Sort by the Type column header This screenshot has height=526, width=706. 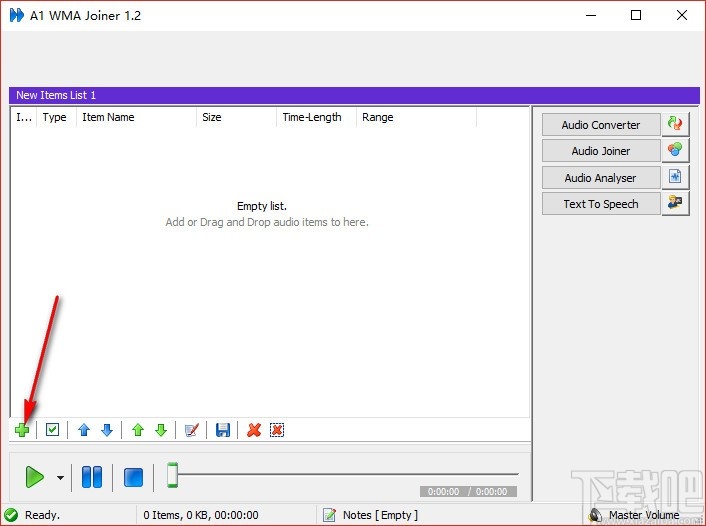coord(57,117)
